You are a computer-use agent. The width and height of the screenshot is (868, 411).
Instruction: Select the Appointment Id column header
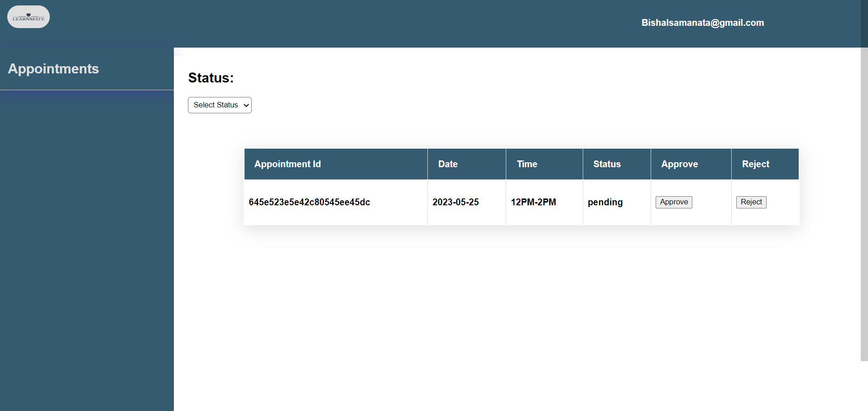click(287, 164)
